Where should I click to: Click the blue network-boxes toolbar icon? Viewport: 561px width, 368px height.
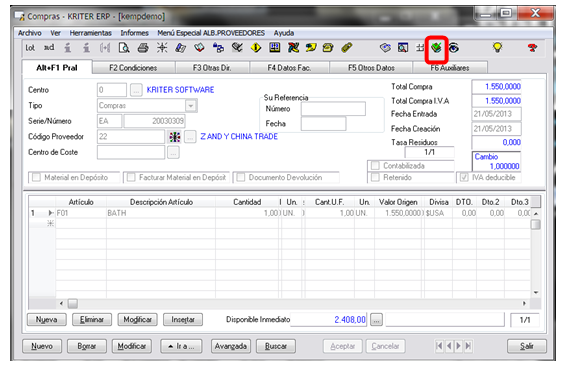(218, 48)
